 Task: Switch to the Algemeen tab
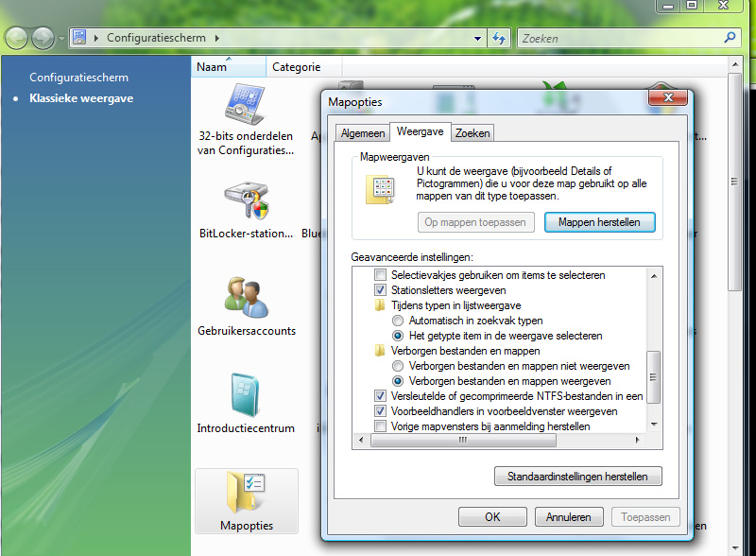click(x=363, y=133)
